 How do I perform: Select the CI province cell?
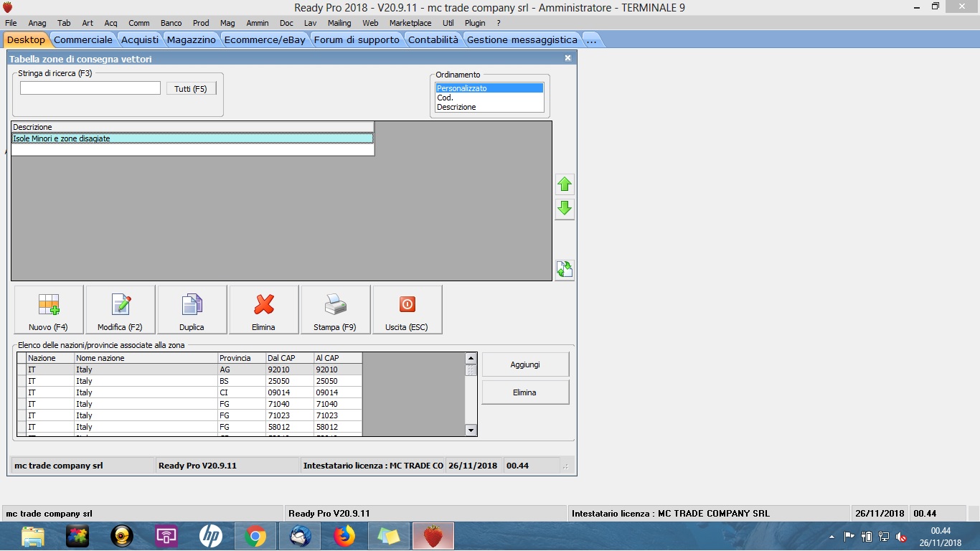pos(242,392)
